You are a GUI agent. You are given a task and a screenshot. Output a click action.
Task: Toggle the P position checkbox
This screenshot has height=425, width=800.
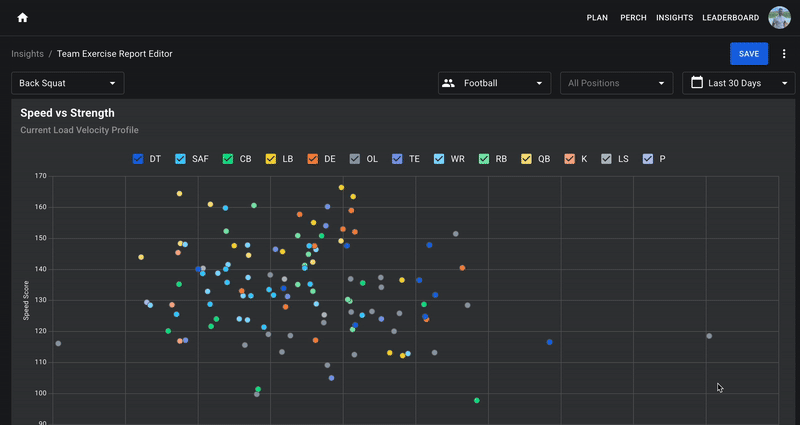click(x=647, y=159)
